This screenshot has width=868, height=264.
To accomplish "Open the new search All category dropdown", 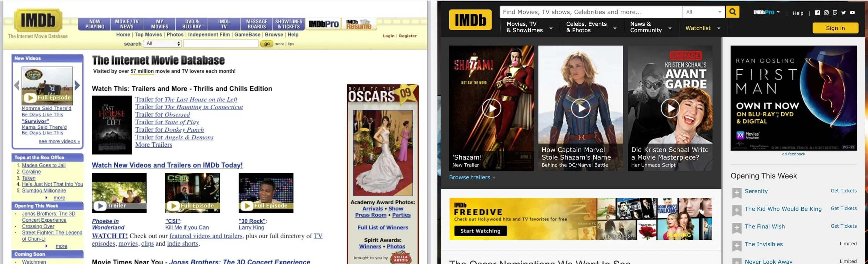I will point(704,12).
